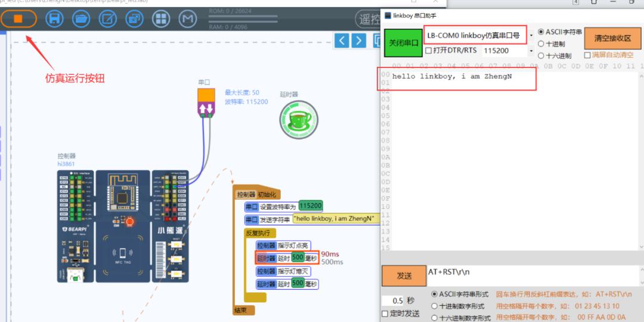The width and height of the screenshot is (644, 322).
Task: Click the circular M icon in the toolbar
Action: click(188, 19)
